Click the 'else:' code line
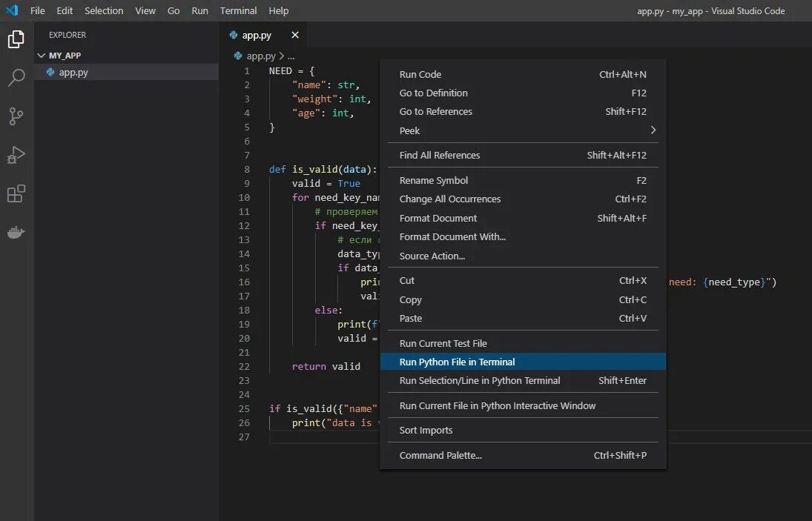812x521 pixels. [x=329, y=310]
